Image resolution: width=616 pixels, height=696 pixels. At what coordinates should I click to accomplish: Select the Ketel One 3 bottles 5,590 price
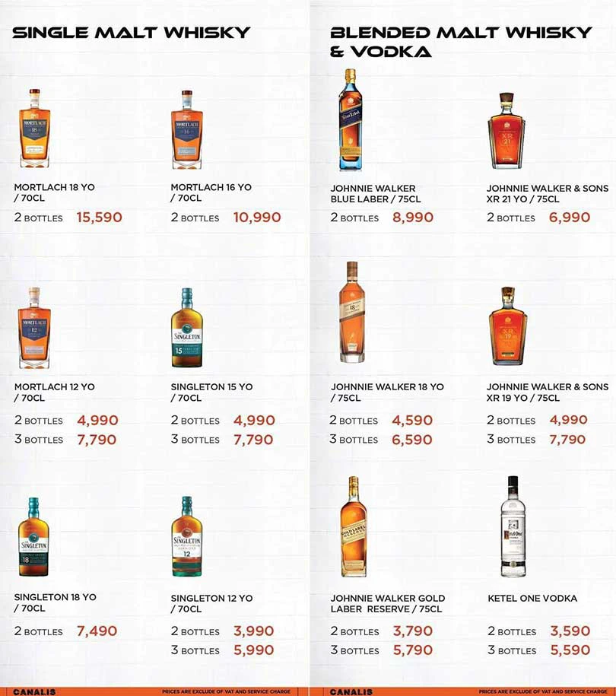pyautogui.click(x=570, y=650)
